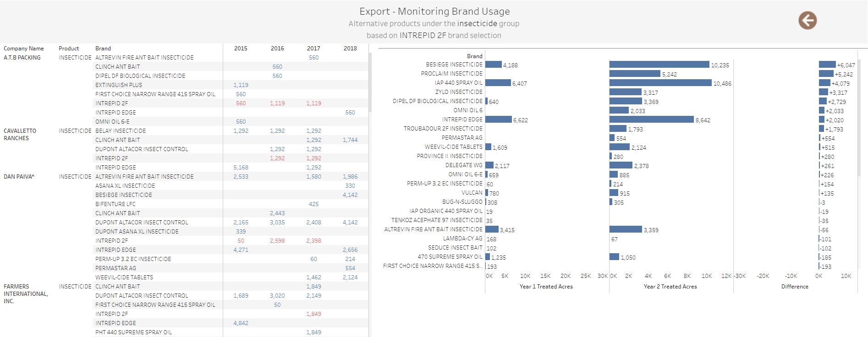Click the 5,168 value for INTREPID EDGE

pyautogui.click(x=241, y=167)
